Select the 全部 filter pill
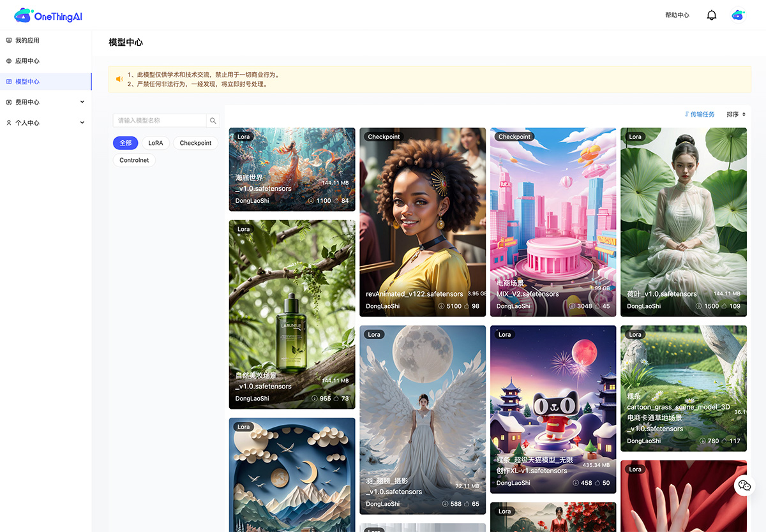This screenshot has height=532, width=766. coord(125,143)
